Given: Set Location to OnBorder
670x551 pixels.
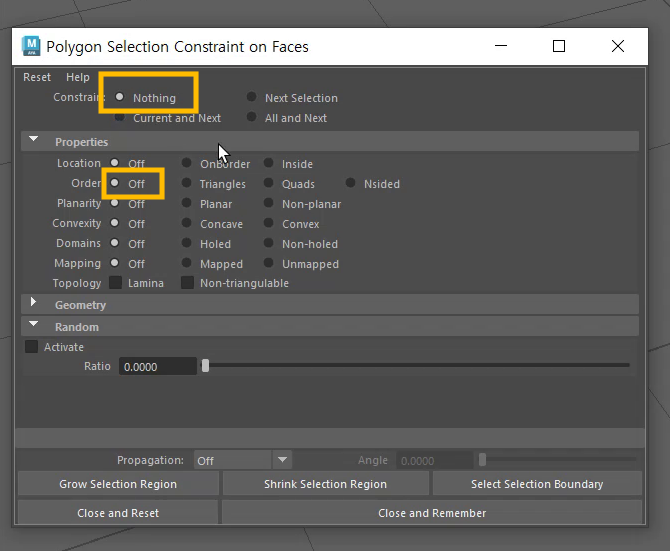Looking at the screenshot, I should (186, 163).
